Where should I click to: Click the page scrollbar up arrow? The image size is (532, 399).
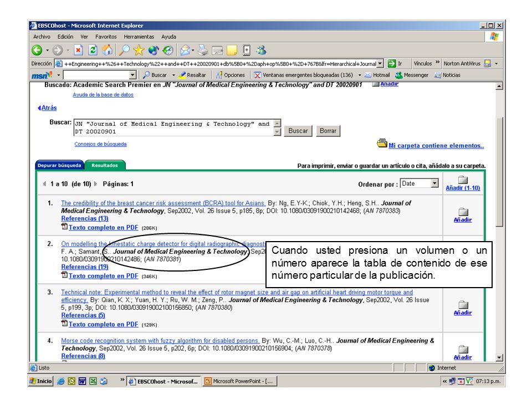pos(499,86)
